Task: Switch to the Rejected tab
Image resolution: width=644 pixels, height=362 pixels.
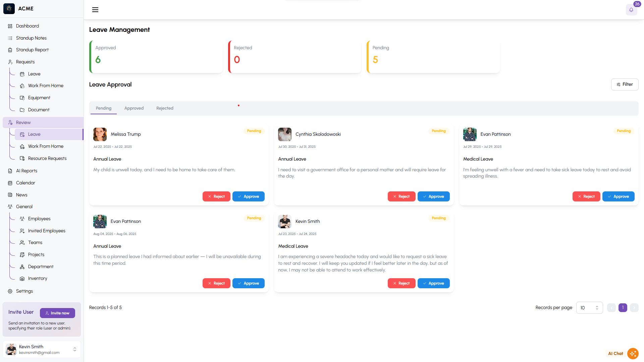Action: 165,108
